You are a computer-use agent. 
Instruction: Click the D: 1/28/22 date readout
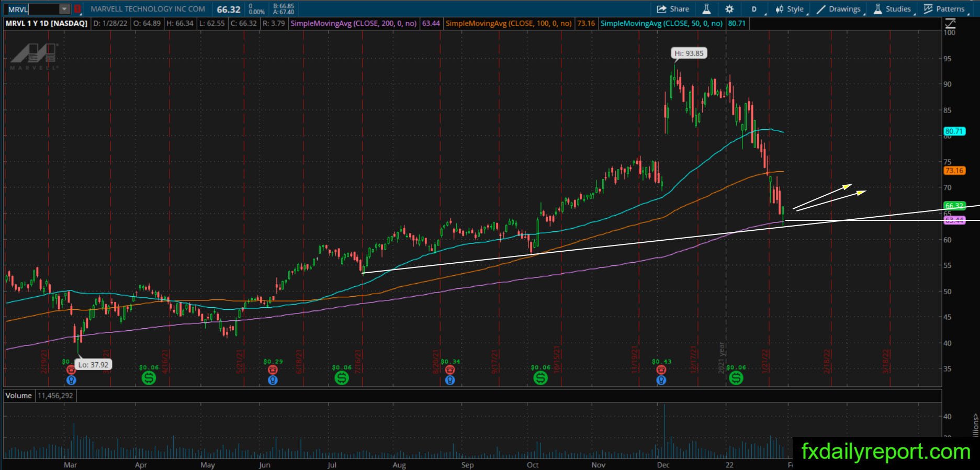pyautogui.click(x=110, y=24)
